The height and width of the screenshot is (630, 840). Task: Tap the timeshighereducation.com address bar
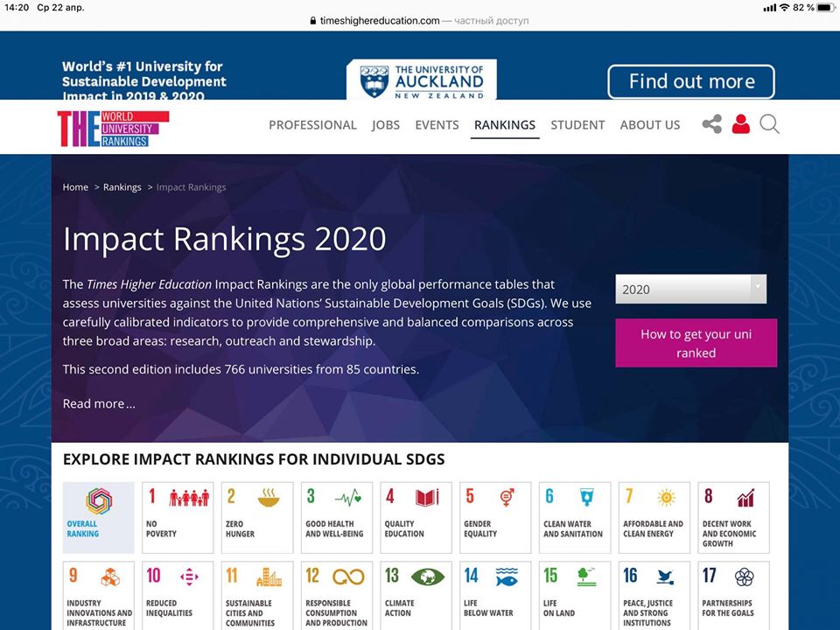(420, 20)
